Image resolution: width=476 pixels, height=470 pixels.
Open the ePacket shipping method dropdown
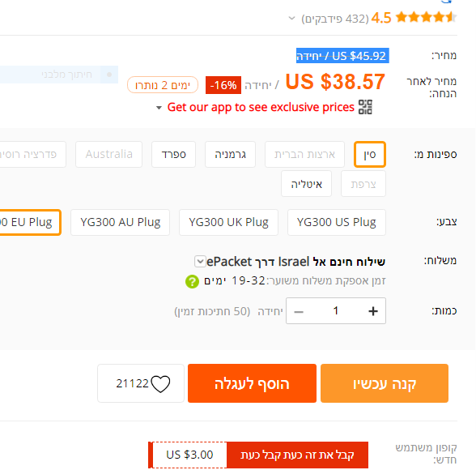[x=200, y=261]
